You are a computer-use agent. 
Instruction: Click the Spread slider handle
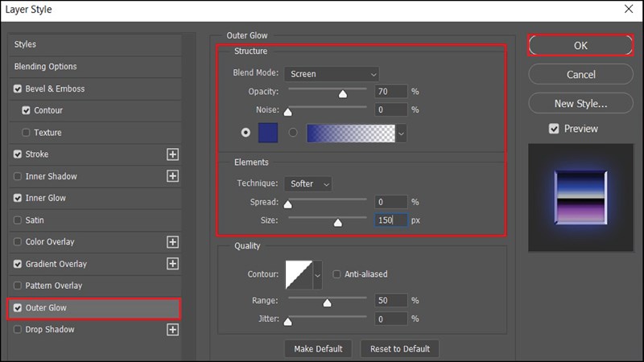point(288,204)
